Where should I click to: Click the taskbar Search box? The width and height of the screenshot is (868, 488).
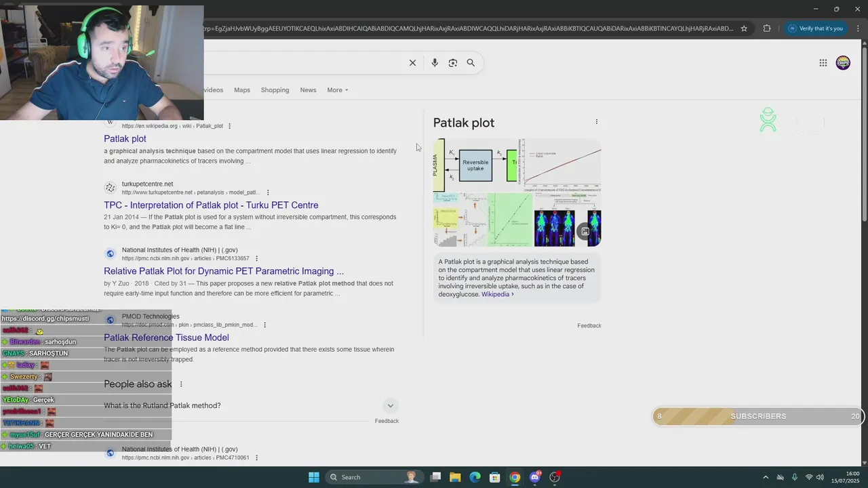[373, 477]
